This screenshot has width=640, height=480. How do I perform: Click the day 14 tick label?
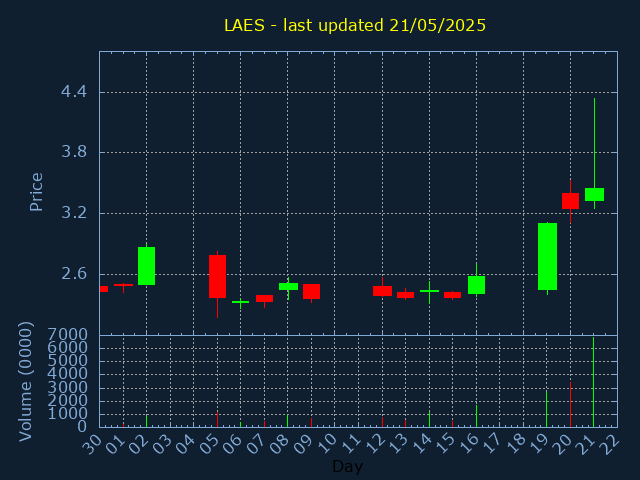point(422,444)
